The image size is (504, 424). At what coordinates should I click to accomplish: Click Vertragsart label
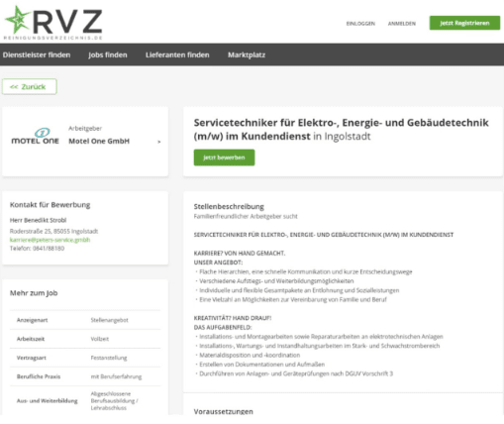click(x=32, y=358)
